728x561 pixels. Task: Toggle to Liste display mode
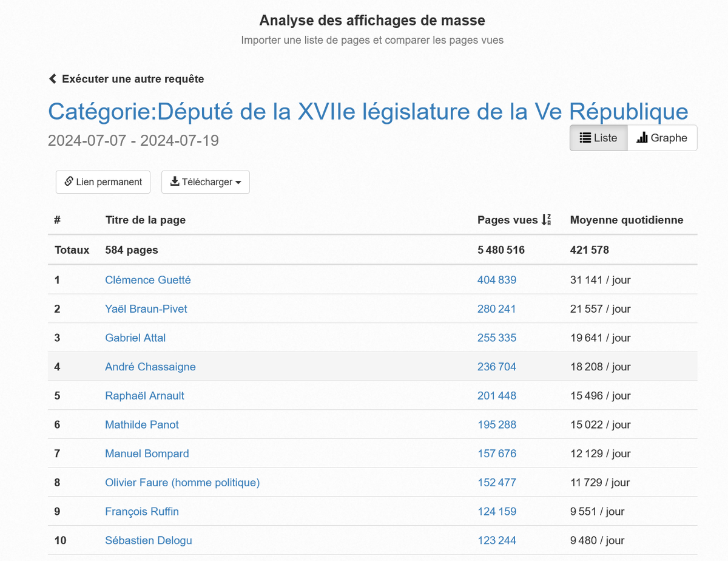tap(598, 138)
